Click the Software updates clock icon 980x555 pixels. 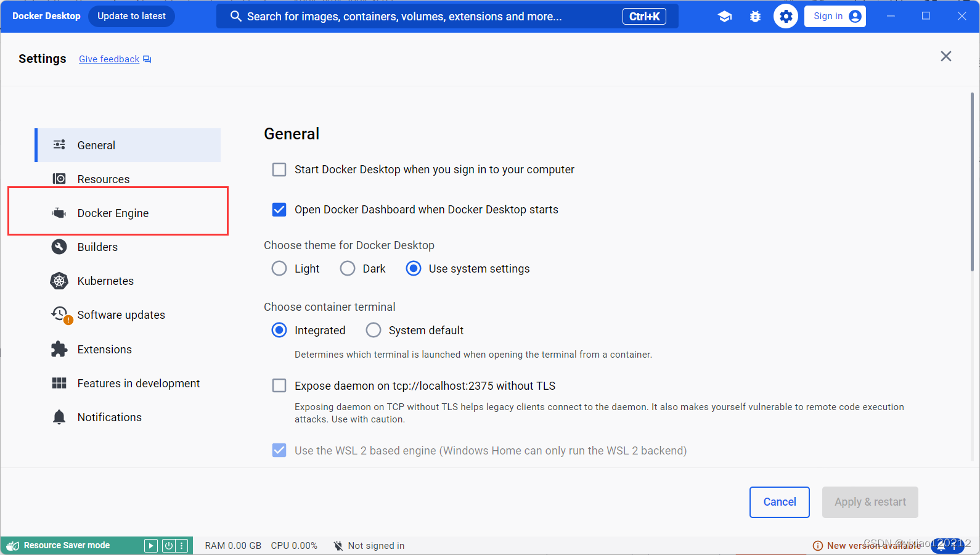point(60,314)
